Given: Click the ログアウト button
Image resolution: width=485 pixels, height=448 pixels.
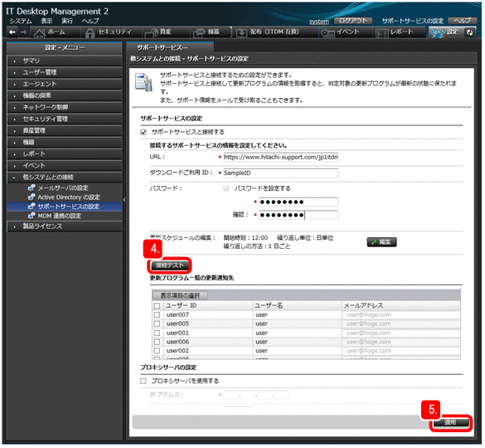Looking at the screenshot, I should pyautogui.click(x=352, y=21).
